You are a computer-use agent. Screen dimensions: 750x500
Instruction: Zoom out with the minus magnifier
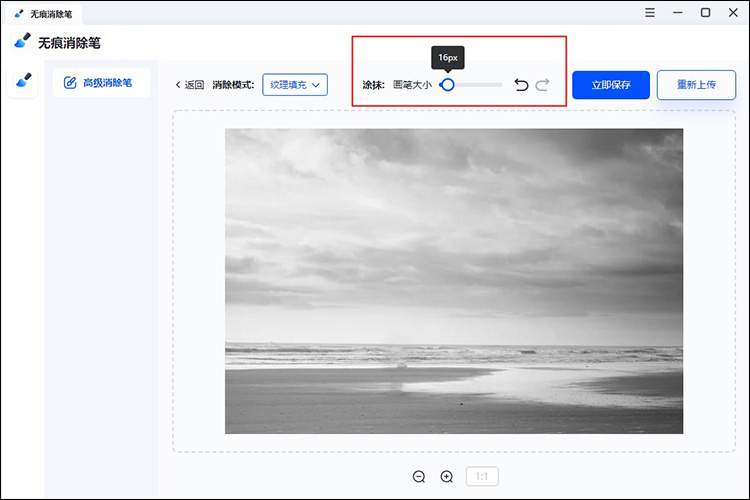[x=419, y=477]
